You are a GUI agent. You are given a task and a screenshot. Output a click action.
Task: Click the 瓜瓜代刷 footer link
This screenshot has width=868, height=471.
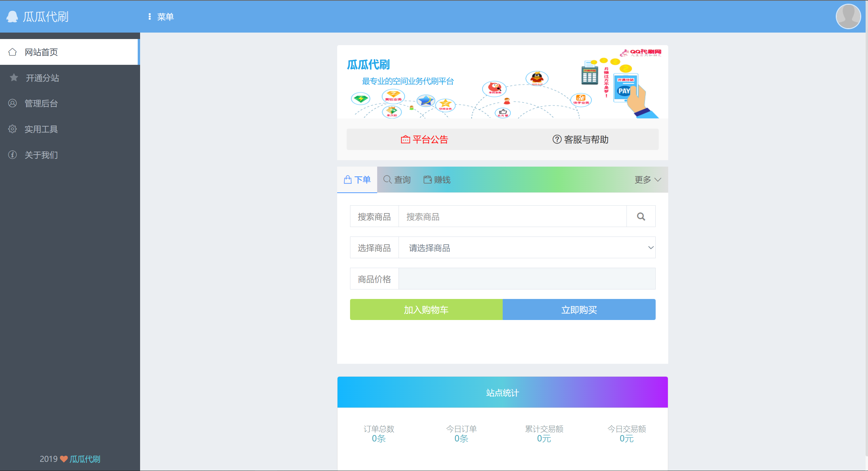click(85, 459)
